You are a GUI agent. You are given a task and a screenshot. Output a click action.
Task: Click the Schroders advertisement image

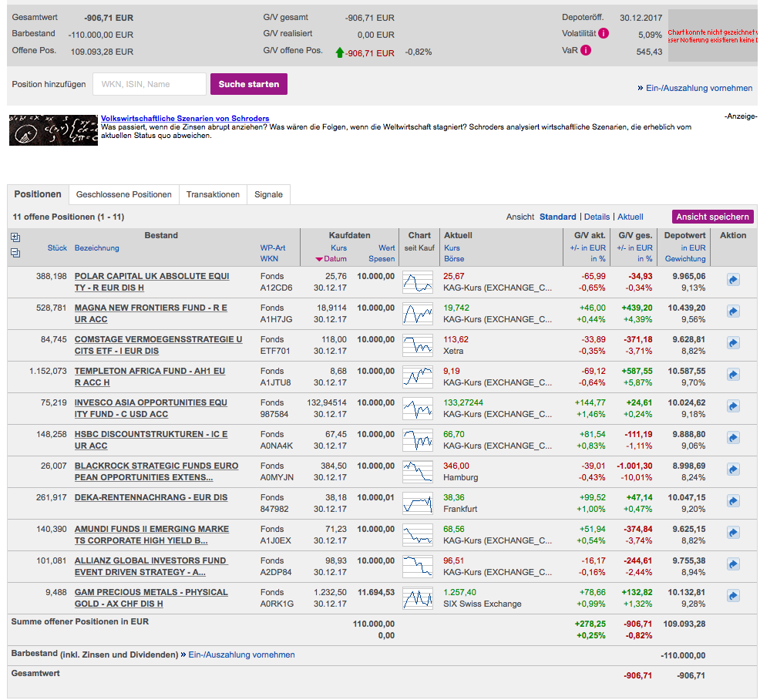pos(53,130)
